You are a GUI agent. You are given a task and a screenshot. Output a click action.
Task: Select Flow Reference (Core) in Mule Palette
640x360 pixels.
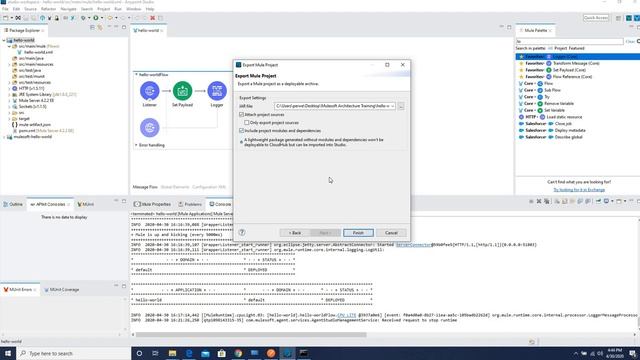point(572,77)
